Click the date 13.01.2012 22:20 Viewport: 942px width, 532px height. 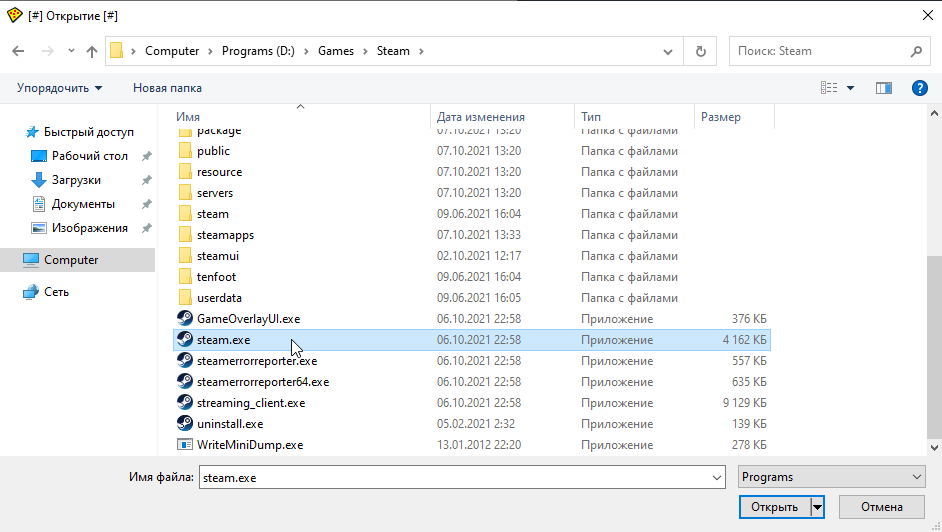coord(479,445)
